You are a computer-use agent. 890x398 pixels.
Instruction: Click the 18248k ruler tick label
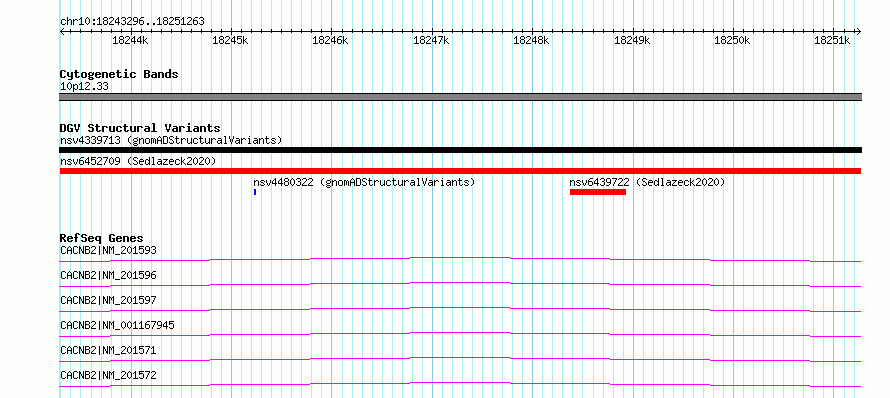pyautogui.click(x=531, y=40)
